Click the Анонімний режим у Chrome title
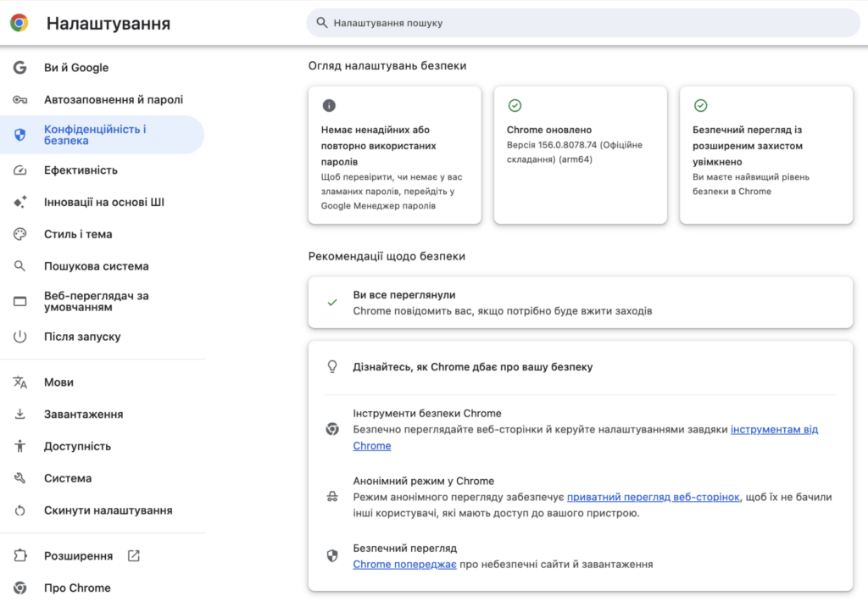This screenshot has height=602, width=868. [x=424, y=481]
